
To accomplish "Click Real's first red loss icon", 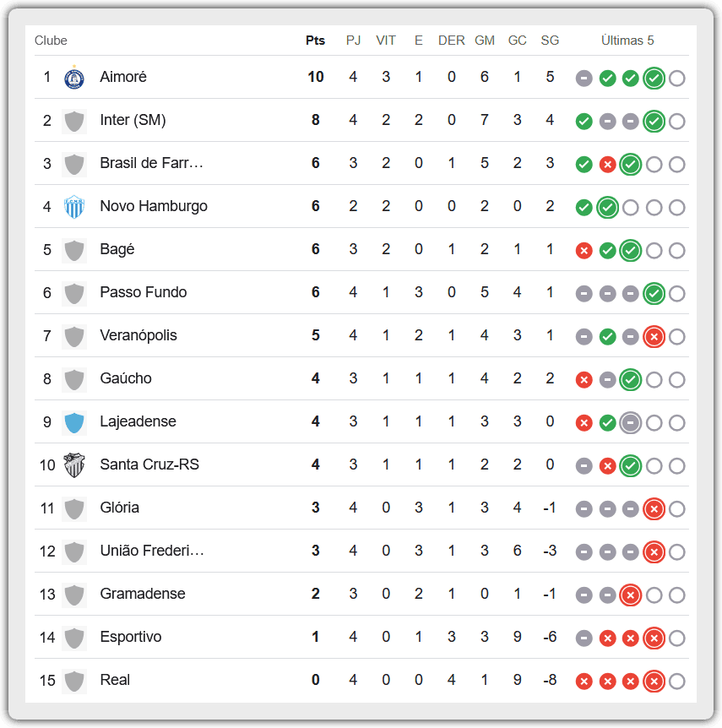I will (x=584, y=681).
